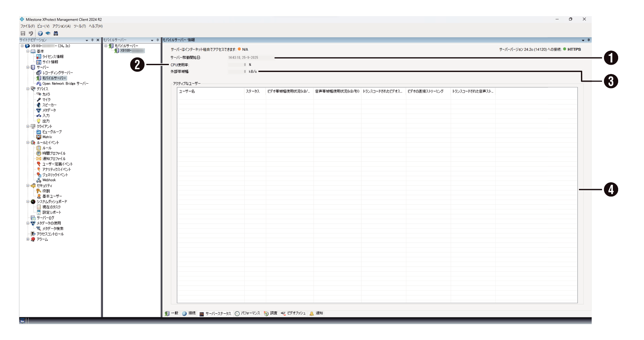Open the Help question-mark toolbar icon
This screenshot has width=644, height=340.
coord(40,34)
